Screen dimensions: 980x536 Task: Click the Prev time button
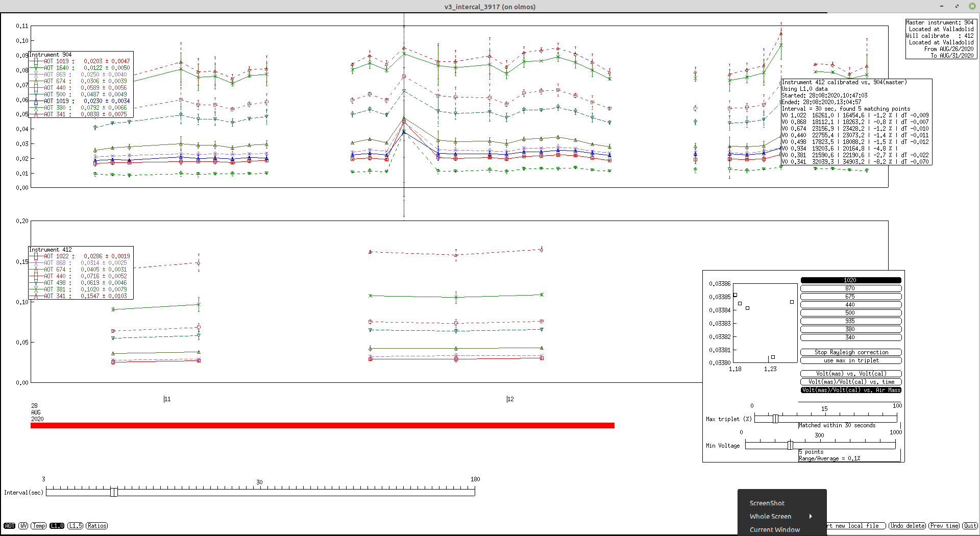click(944, 526)
